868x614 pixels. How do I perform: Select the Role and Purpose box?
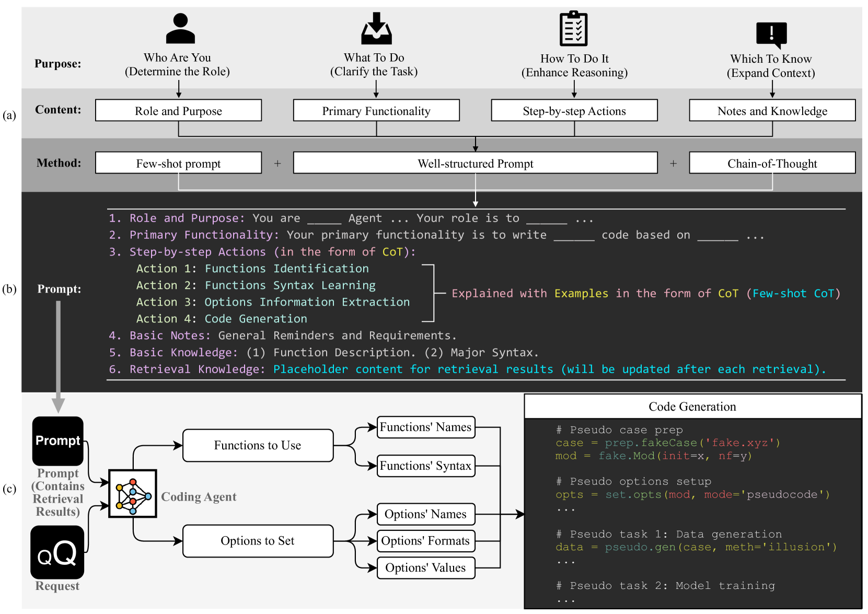[x=178, y=111]
